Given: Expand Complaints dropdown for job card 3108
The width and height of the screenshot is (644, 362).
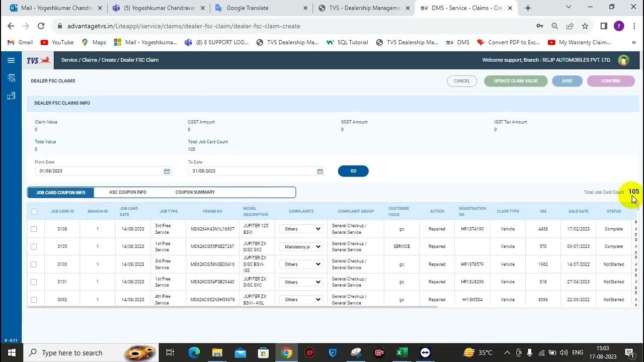Looking at the screenshot, I should 301,229.
